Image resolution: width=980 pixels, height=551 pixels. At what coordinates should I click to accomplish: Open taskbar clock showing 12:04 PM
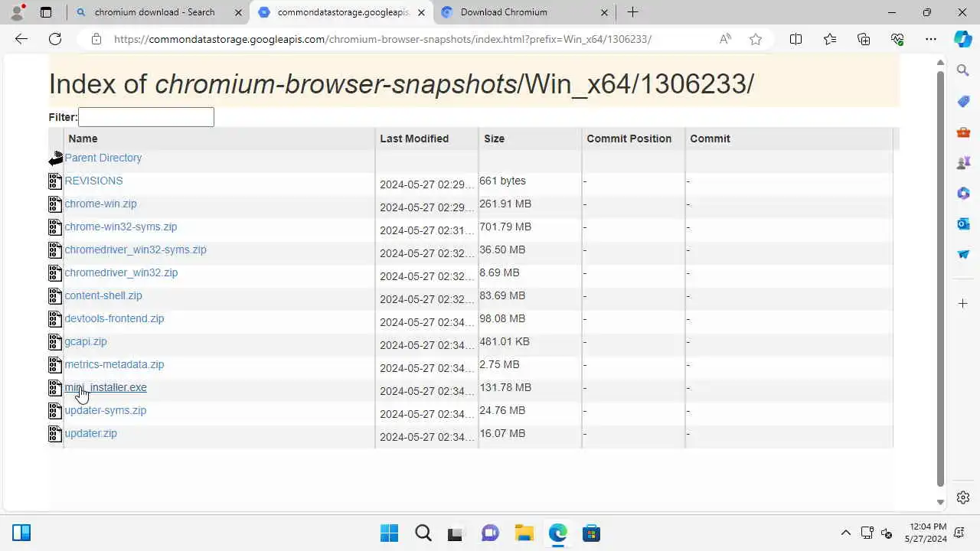pos(926,533)
